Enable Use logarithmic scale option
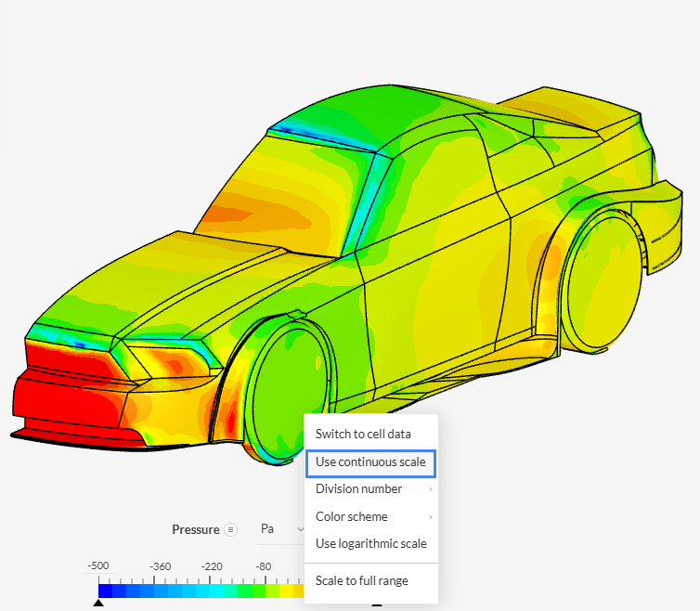This screenshot has height=611, width=700. (x=370, y=543)
